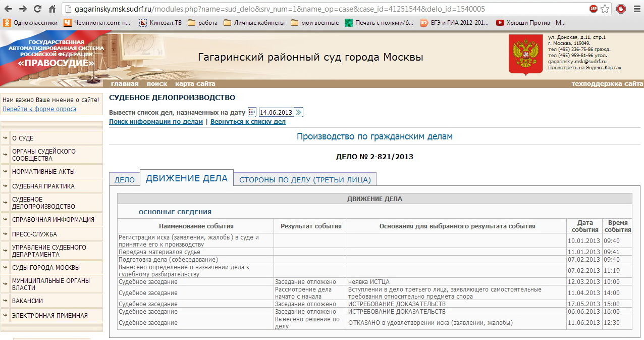Open 'Перейти к форме опроса' link
Image resolution: width=644 pixels, height=340 pixels.
coord(39,109)
